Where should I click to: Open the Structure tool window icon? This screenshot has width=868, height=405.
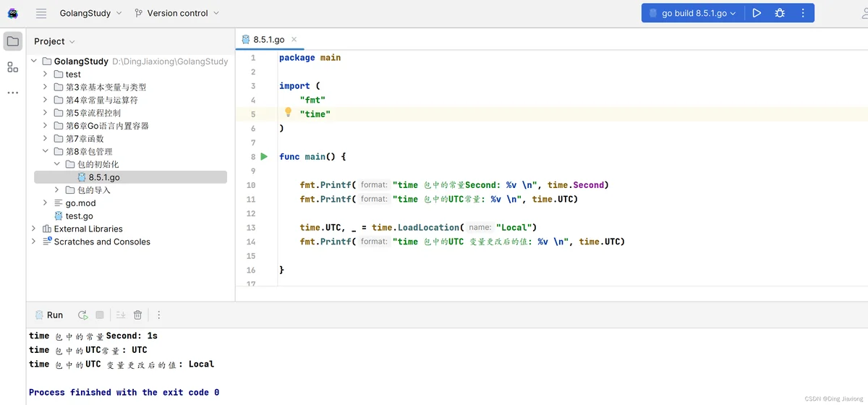[13, 67]
